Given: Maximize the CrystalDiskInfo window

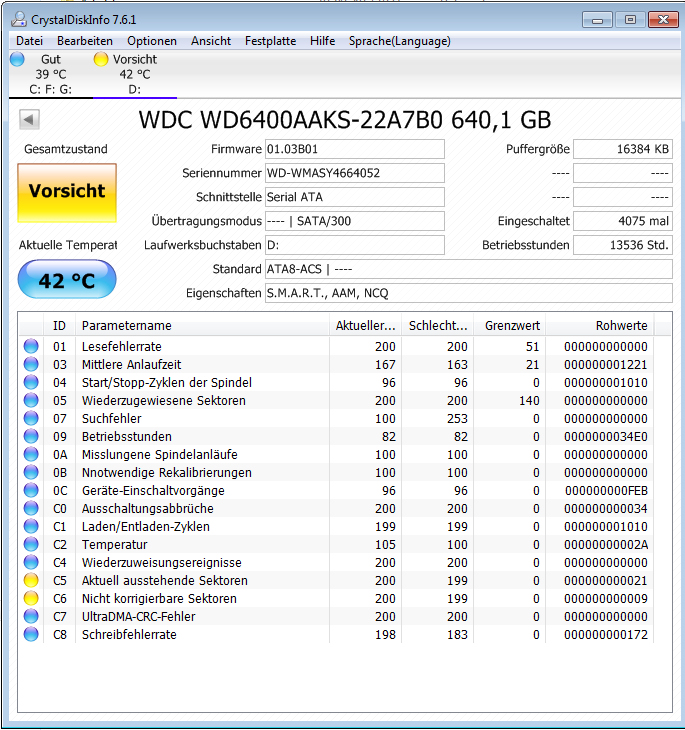Looking at the screenshot, I should [630, 20].
